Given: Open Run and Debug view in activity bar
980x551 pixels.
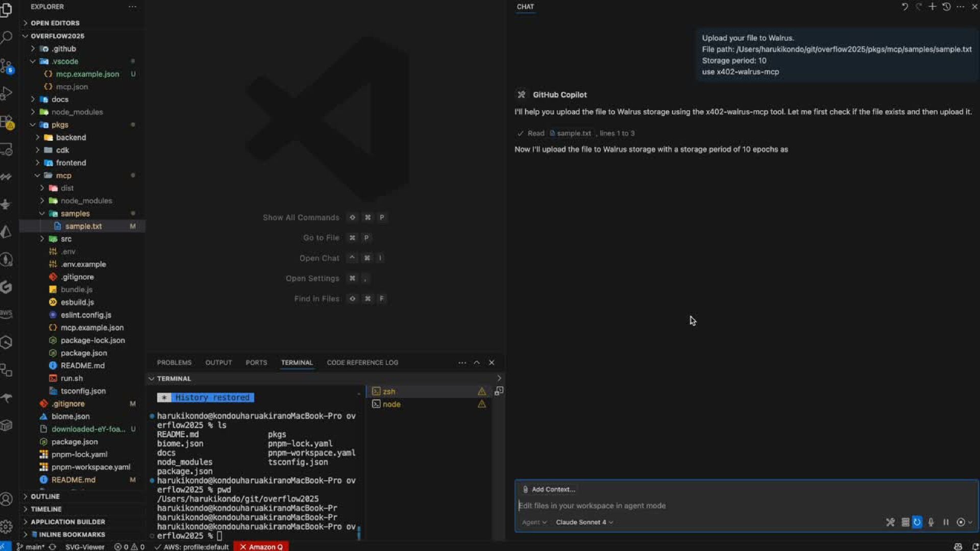Looking at the screenshot, I should click(x=6, y=93).
